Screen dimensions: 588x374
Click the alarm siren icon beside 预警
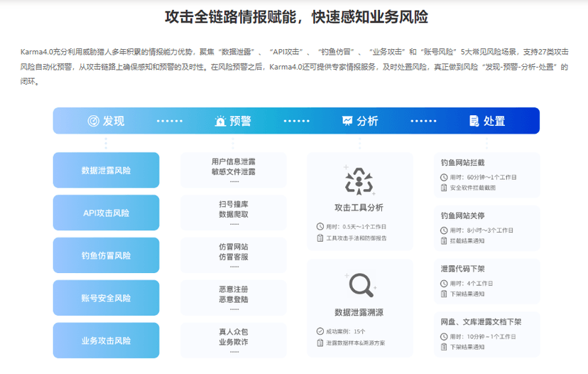click(220, 121)
